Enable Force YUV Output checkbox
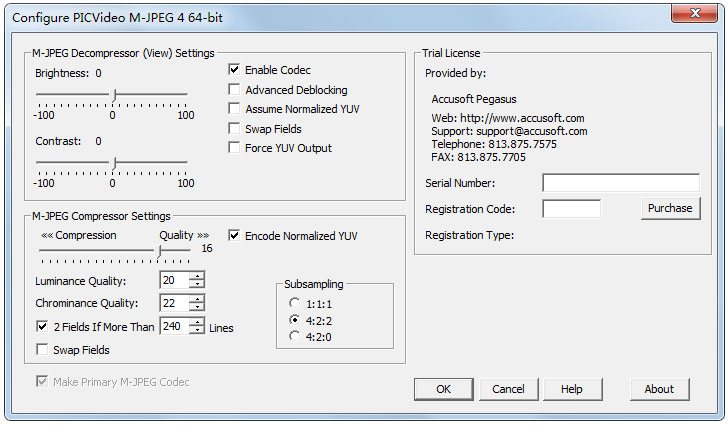 click(234, 148)
